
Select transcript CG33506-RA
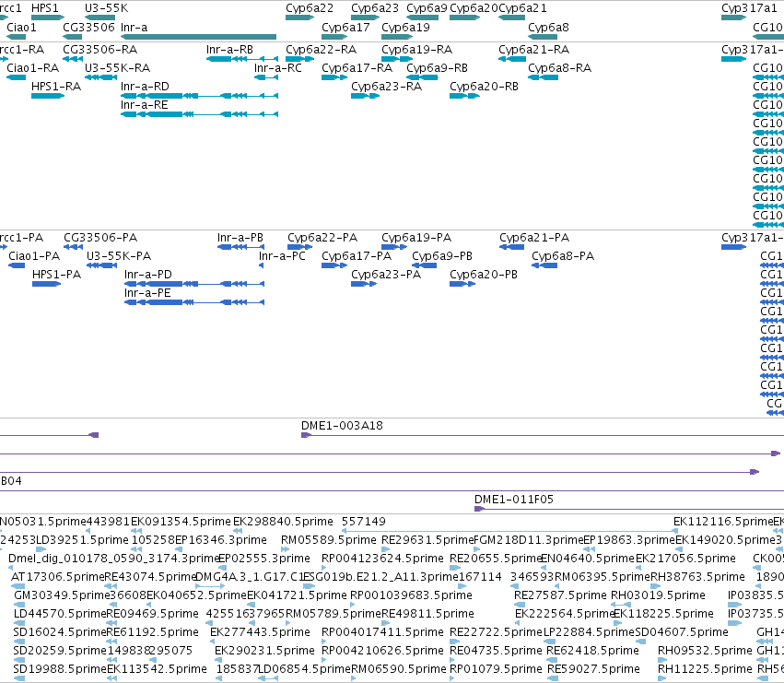click(x=73, y=59)
